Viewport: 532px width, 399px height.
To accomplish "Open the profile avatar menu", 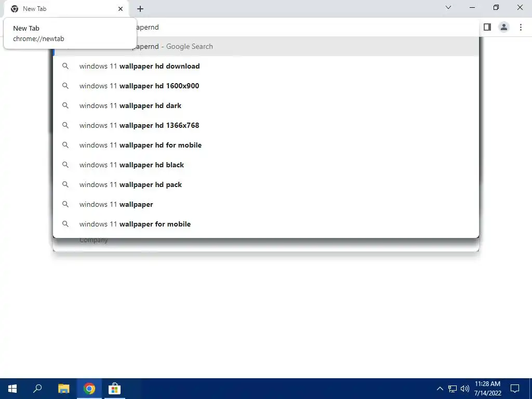I will pyautogui.click(x=504, y=27).
